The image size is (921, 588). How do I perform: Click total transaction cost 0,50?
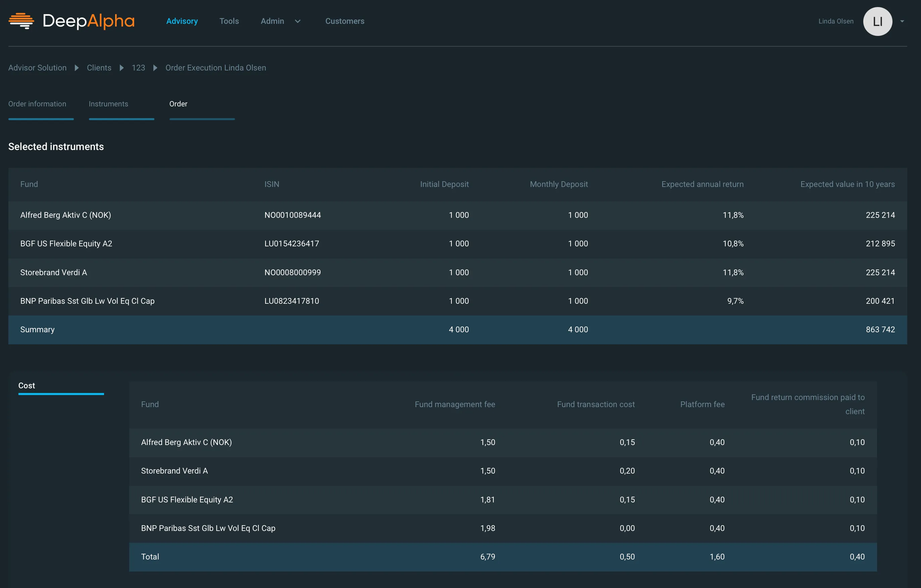627,557
